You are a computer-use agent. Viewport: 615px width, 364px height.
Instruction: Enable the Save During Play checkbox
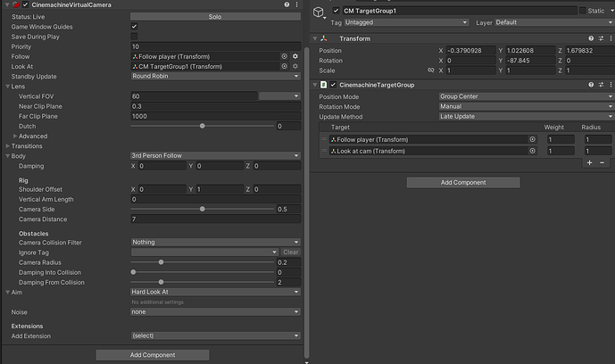[x=134, y=37]
